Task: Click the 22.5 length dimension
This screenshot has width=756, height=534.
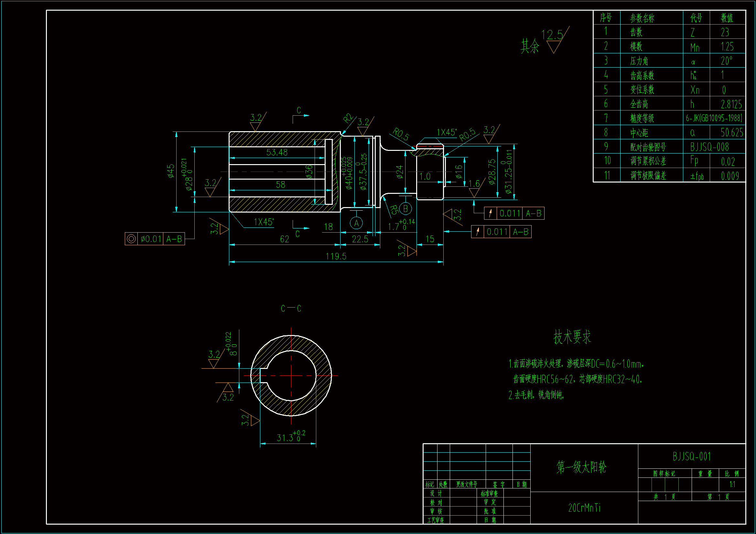Action: 360,239
